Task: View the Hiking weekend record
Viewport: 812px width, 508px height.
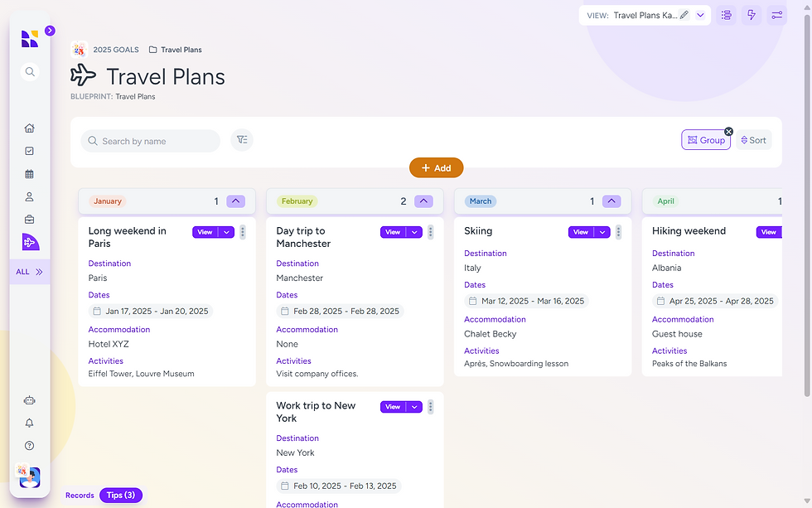Action: click(769, 232)
